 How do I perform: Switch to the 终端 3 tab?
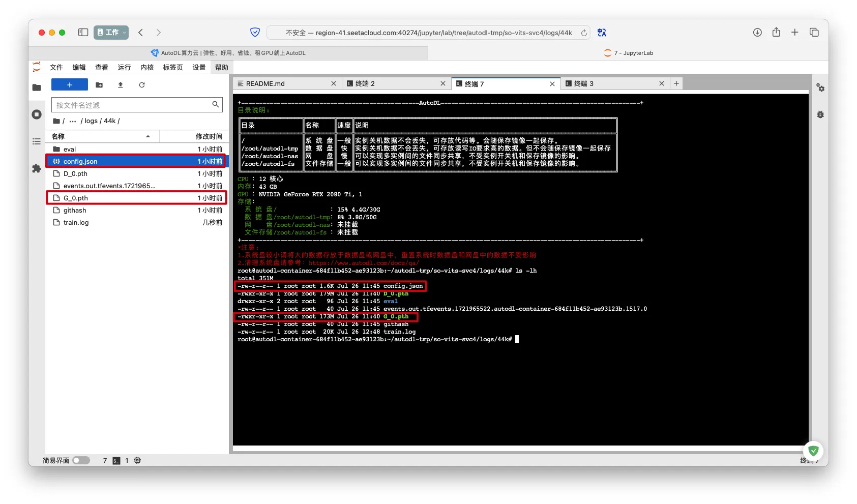point(584,83)
